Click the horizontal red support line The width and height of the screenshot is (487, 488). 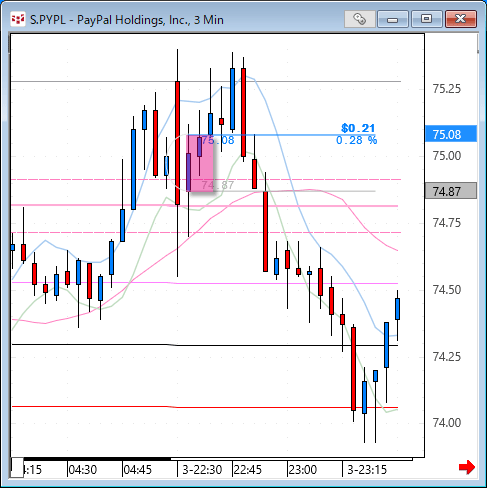click(205, 407)
